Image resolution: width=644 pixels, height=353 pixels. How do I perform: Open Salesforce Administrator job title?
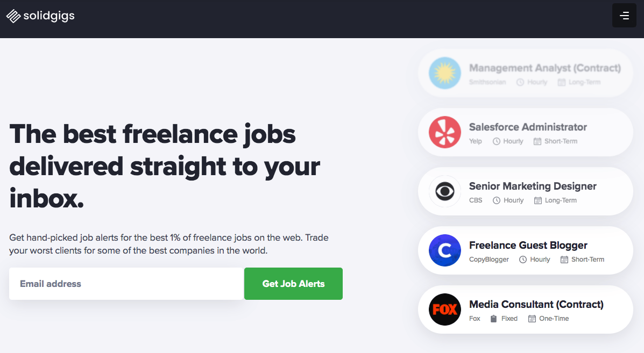(x=528, y=127)
